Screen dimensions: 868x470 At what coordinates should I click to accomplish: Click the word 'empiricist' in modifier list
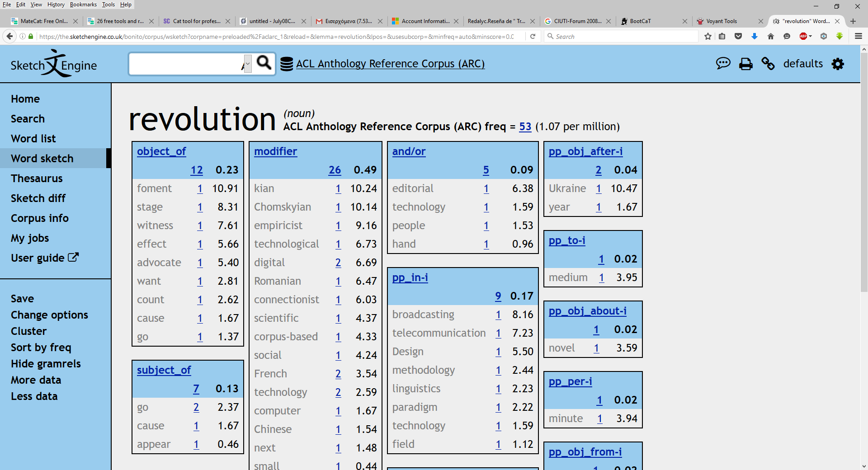278,226
